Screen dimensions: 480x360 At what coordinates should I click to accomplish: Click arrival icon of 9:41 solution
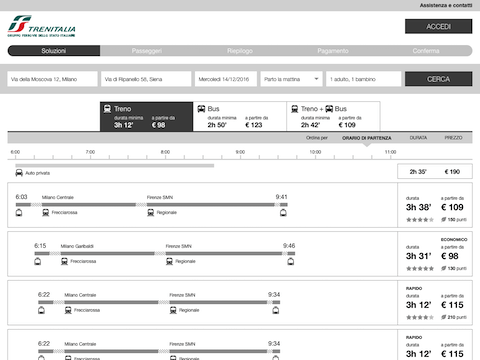pos(283,213)
